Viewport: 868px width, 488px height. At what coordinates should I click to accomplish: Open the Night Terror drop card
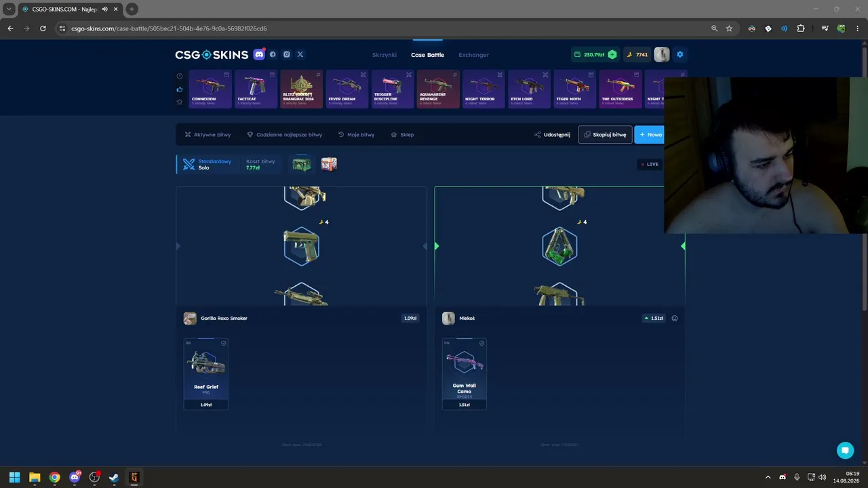(x=484, y=89)
